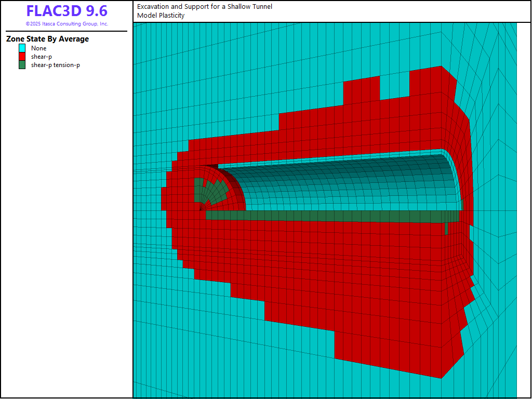Click the FLAC3D 9.6 logo text
Screen dimensions: 532x399
coord(66,11)
